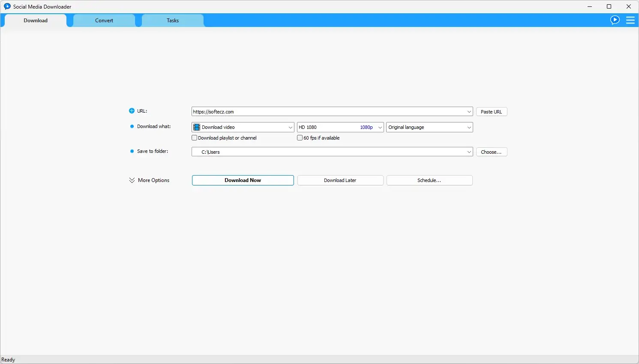
Task: Switch to the Download tab
Action: [36, 21]
